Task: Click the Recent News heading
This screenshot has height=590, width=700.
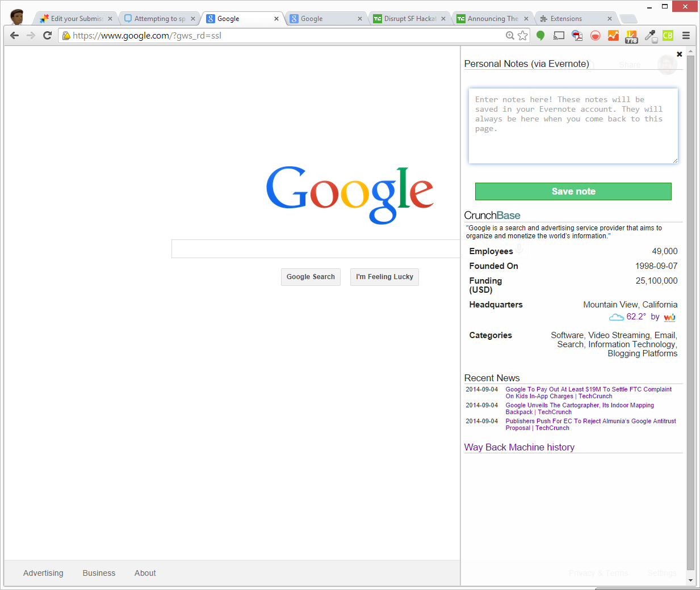Action: [492, 378]
